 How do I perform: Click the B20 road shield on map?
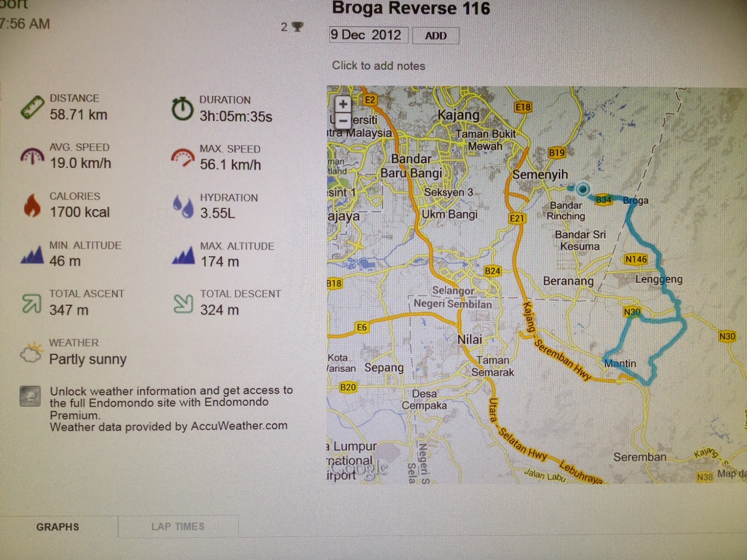click(348, 387)
